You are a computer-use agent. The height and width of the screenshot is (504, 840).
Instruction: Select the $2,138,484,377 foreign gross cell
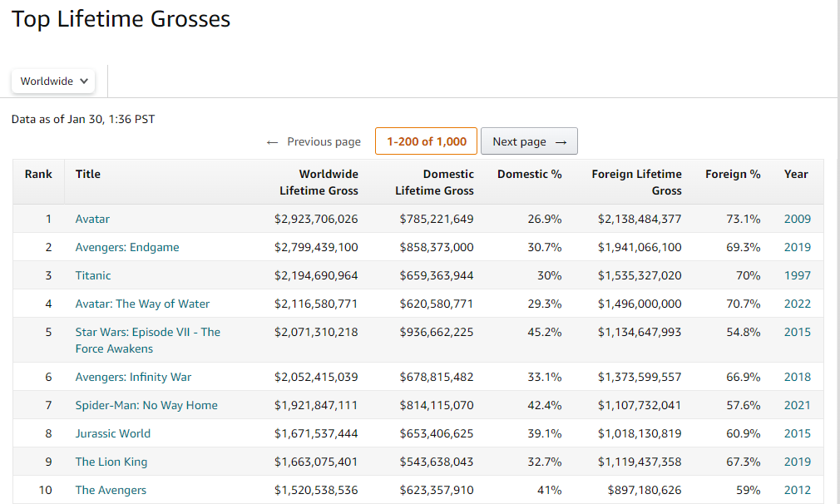[640, 219]
